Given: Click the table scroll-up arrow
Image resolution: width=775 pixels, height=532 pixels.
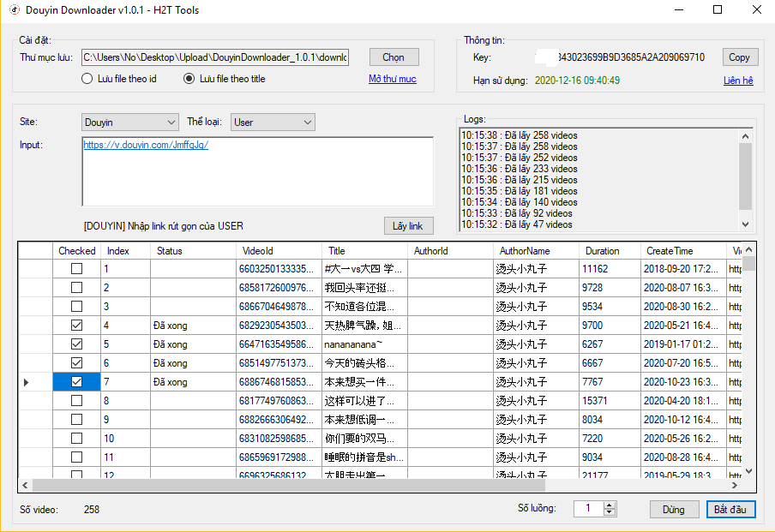Looking at the screenshot, I should pos(748,249).
